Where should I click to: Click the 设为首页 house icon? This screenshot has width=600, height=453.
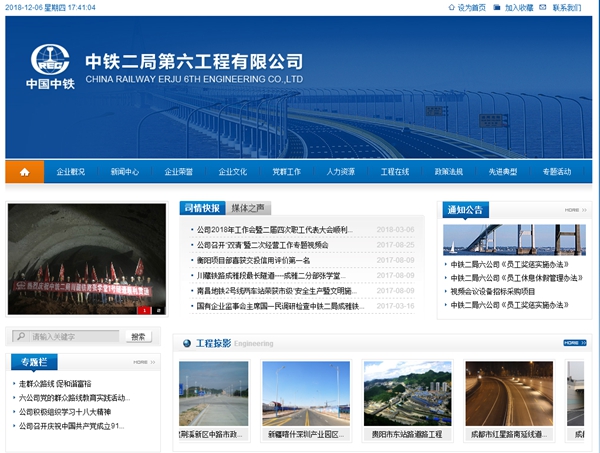[x=449, y=8]
